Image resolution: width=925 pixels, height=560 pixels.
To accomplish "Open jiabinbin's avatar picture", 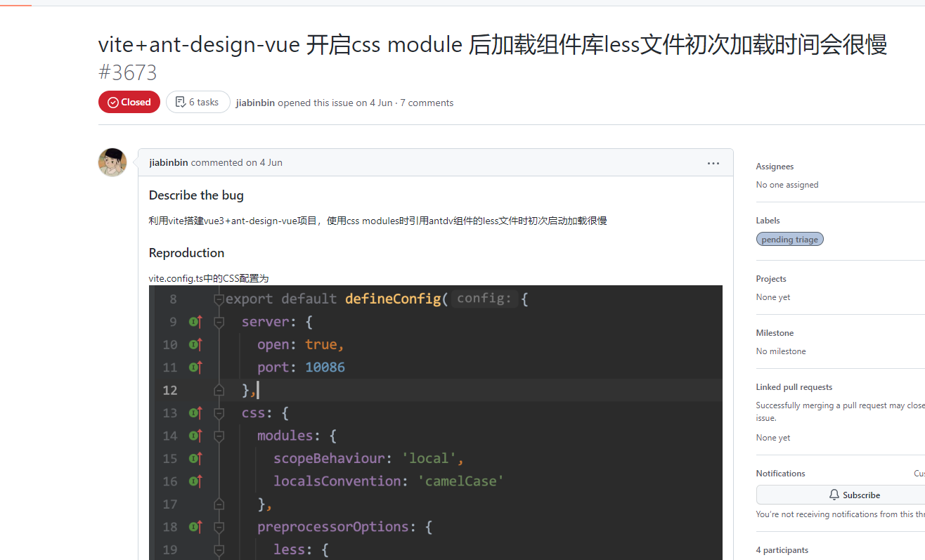I will tap(112, 162).
